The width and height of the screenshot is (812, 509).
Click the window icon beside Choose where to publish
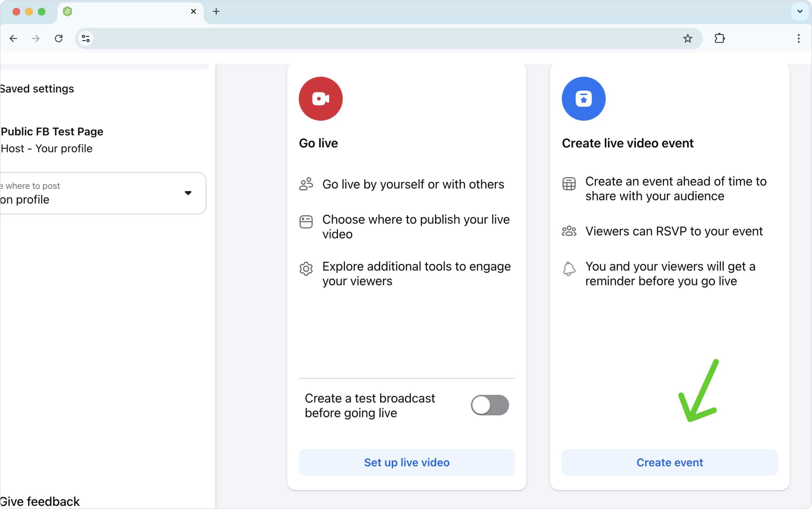(x=306, y=222)
